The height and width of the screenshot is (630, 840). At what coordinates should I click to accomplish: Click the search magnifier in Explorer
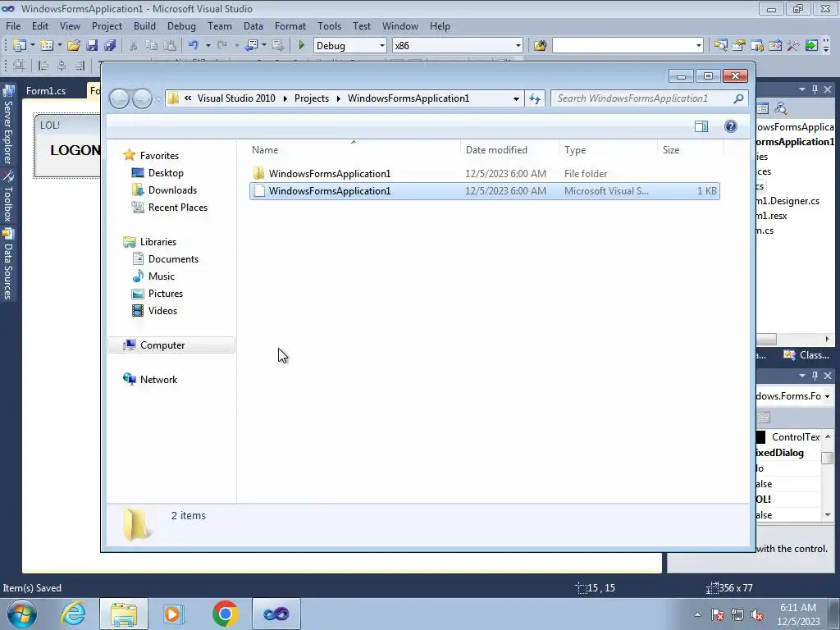738,98
